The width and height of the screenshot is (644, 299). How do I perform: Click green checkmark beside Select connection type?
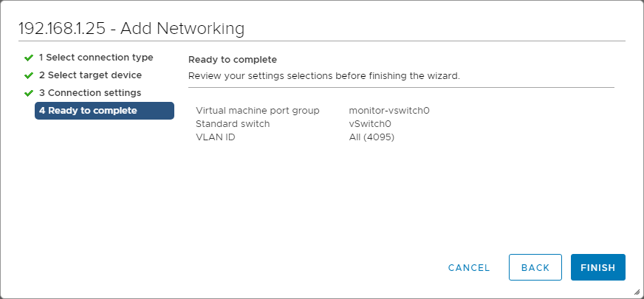[29, 57]
